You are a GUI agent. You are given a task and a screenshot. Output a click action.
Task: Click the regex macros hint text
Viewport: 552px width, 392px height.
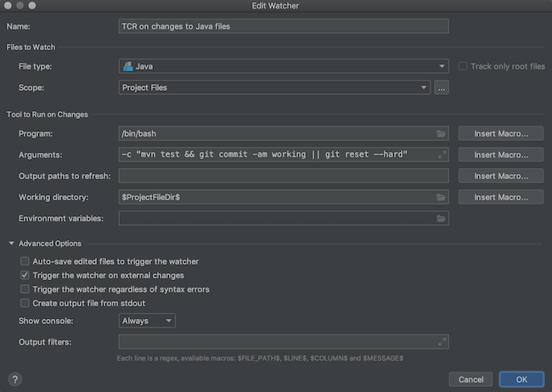click(x=260, y=358)
